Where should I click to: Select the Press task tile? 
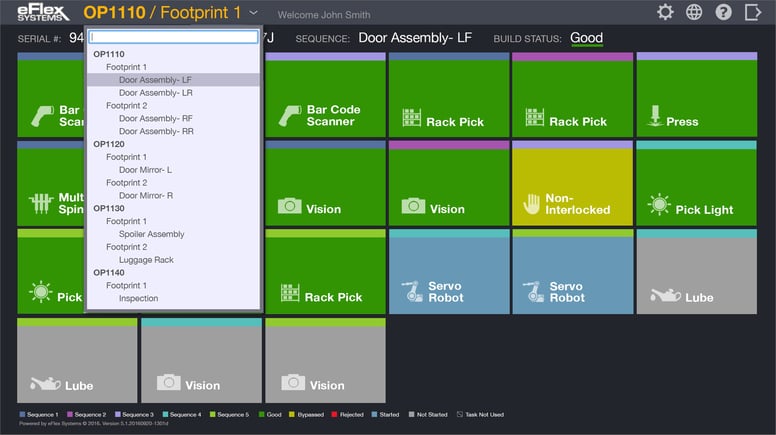click(697, 95)
